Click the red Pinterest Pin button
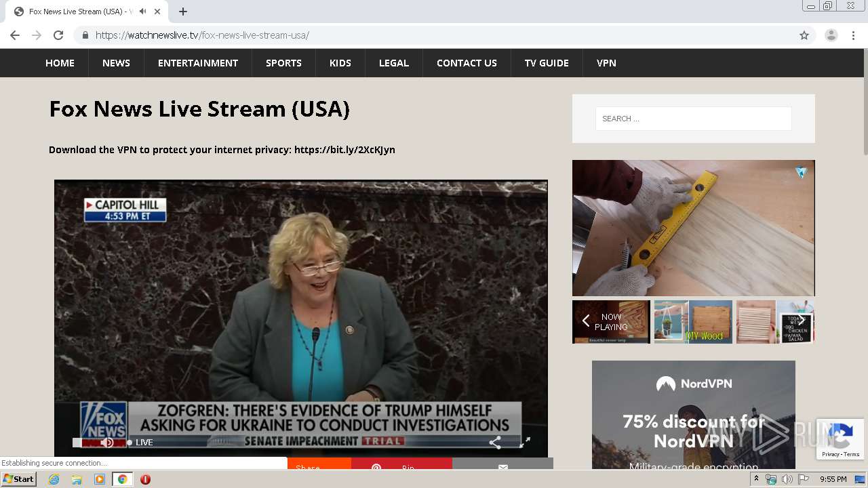 pyautogui.click(x=401, y=464)
